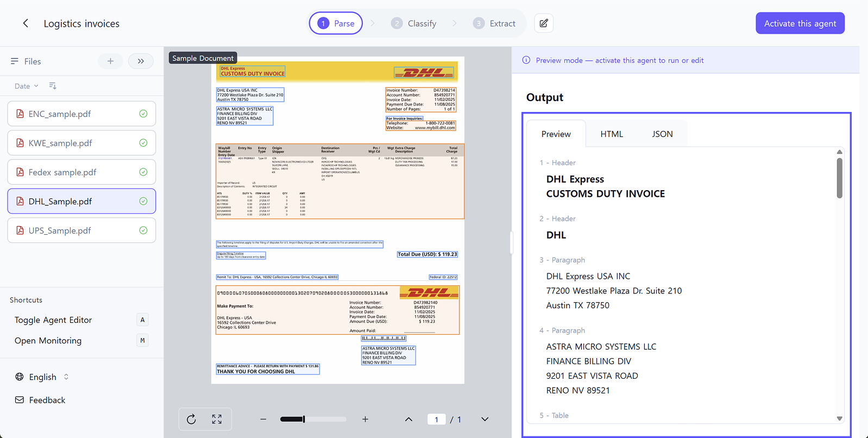
Task: Click 'RENO NV 89521' in output
Action: click(578, 390)
